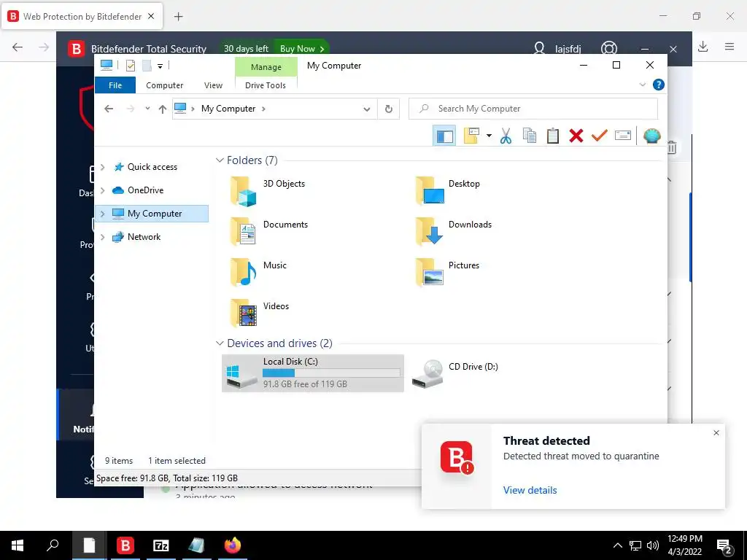Select the Documents folder
The image size is (747, 560).
(270, 231)
